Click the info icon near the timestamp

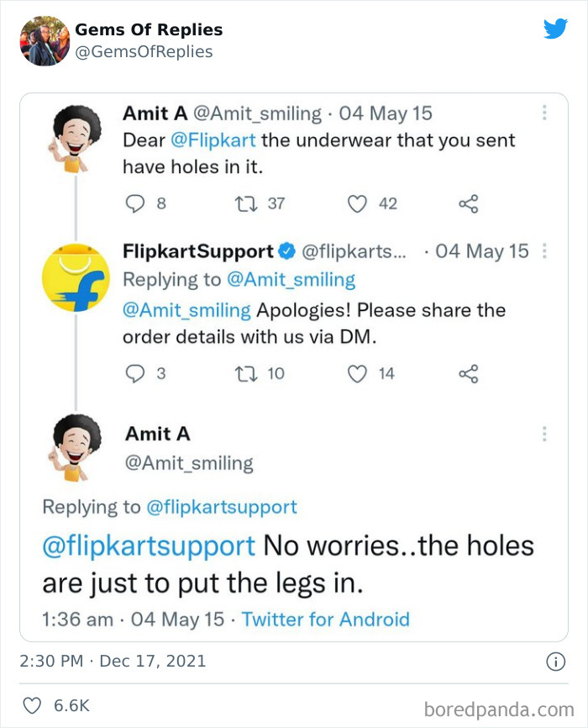coord(554,662)
